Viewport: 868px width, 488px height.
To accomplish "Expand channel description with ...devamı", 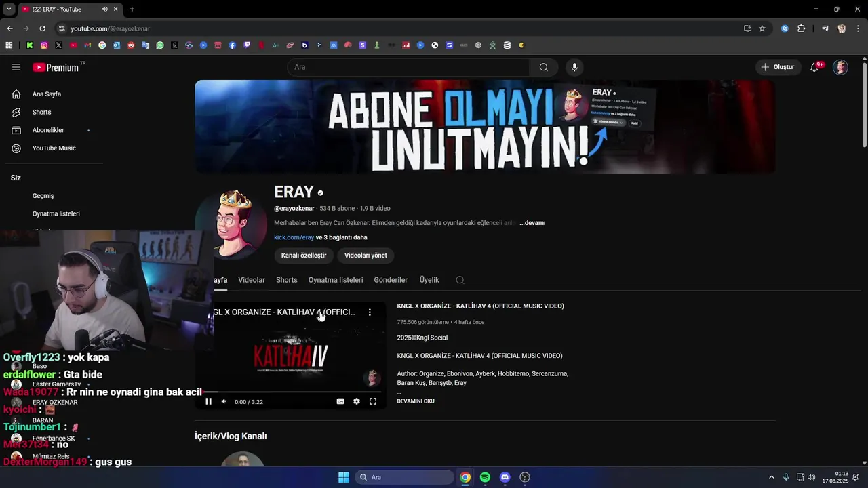I will [532, 223].
